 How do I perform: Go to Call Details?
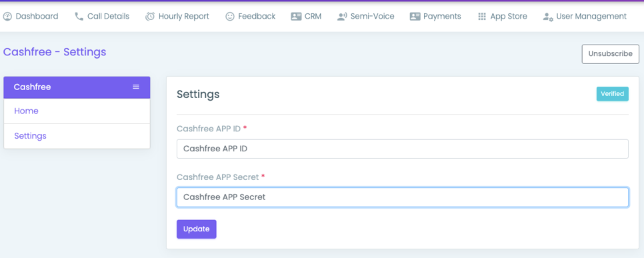point(102,17)
